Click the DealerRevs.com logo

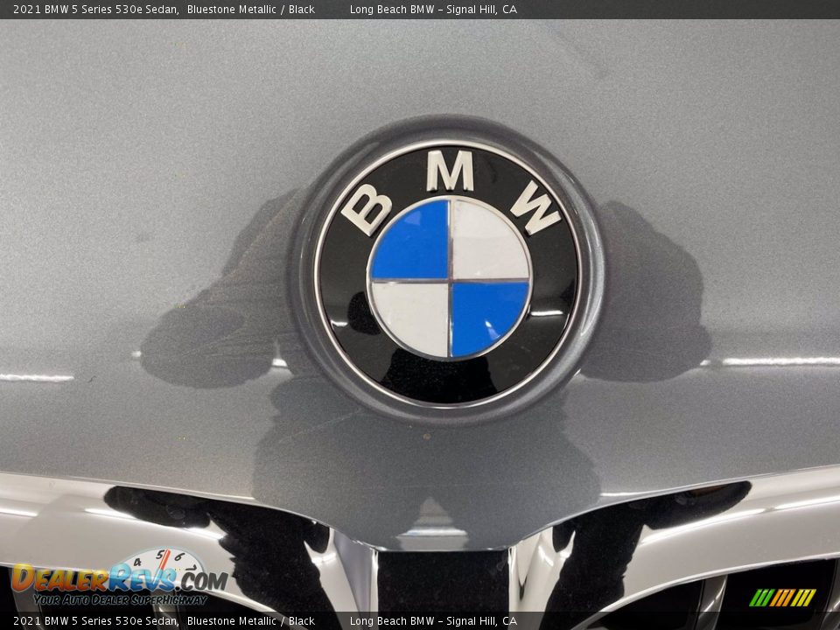(x=120, y=577)
